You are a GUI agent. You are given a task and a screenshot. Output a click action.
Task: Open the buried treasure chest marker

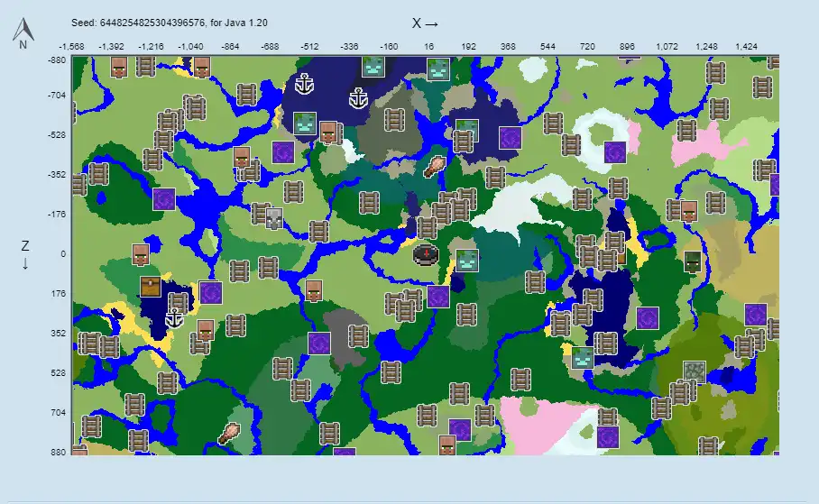pyautogui.click(x=151, y=288)
